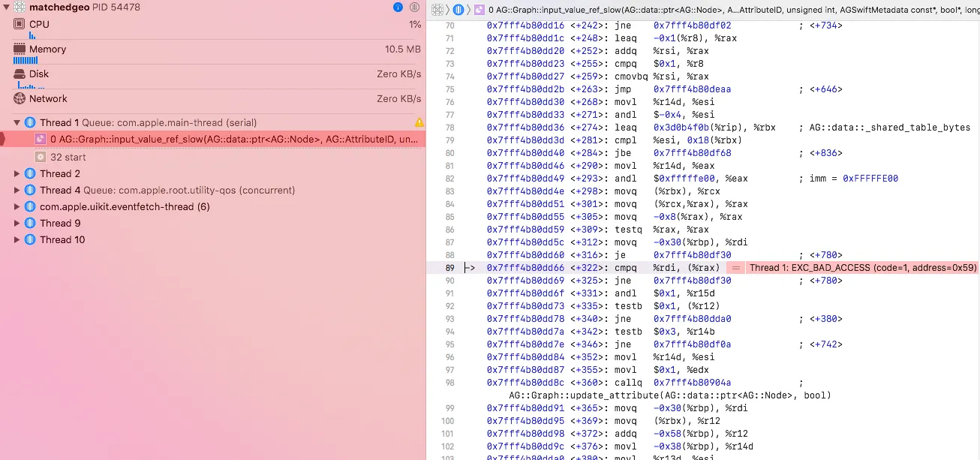Select Thread 1 main-thread queue row

tap(212, 122)
